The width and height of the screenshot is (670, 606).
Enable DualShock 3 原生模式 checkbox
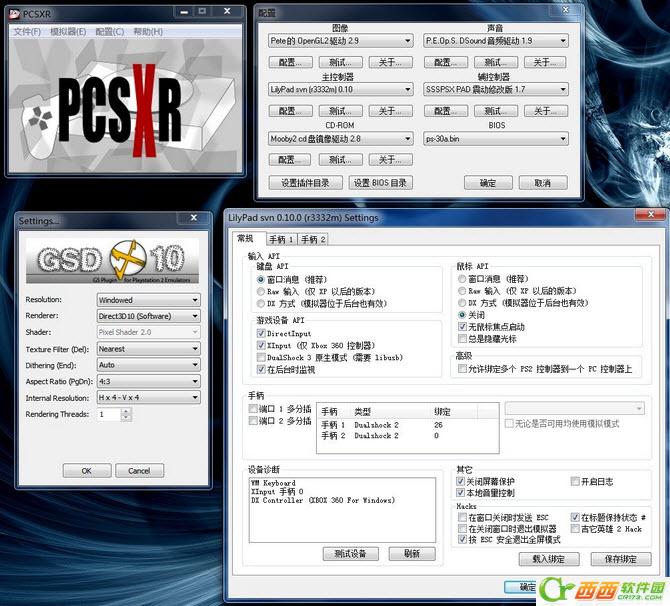click(x=261, y=357)
